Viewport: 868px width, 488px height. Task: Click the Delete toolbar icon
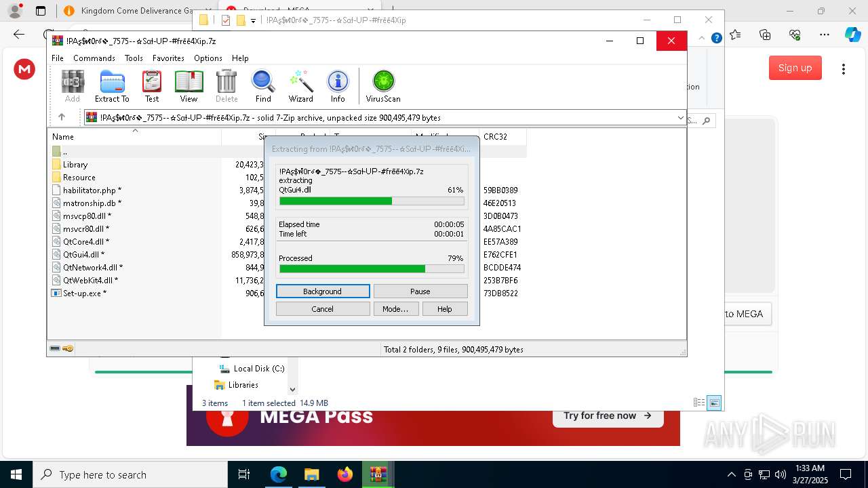click(226, 86)
